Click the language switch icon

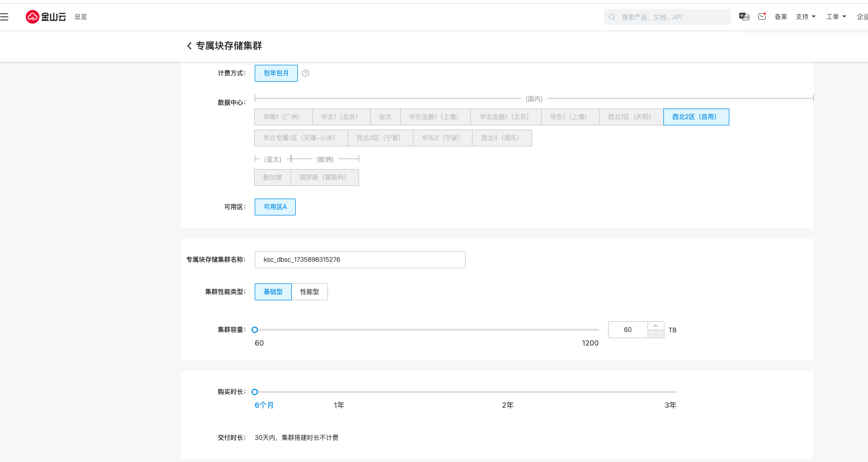(744, 17)
